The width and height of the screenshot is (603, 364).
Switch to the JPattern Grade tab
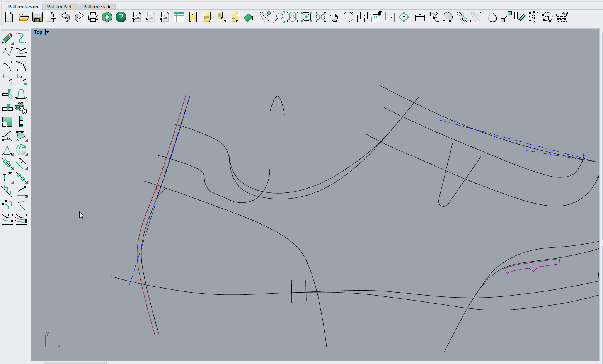97,7
